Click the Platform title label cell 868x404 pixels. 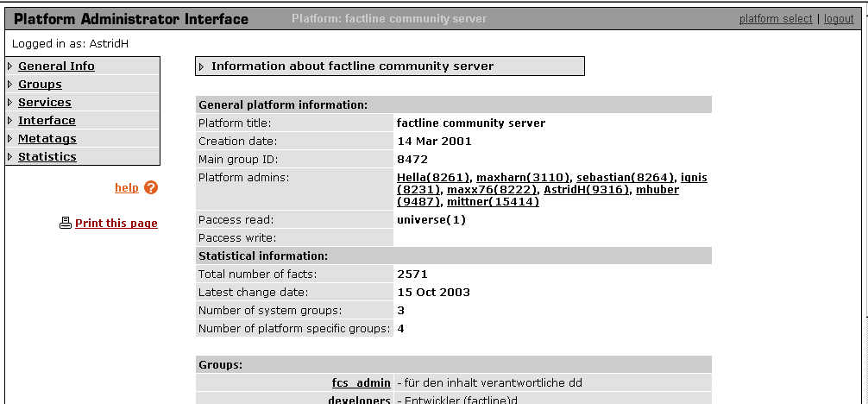[294, 123]
